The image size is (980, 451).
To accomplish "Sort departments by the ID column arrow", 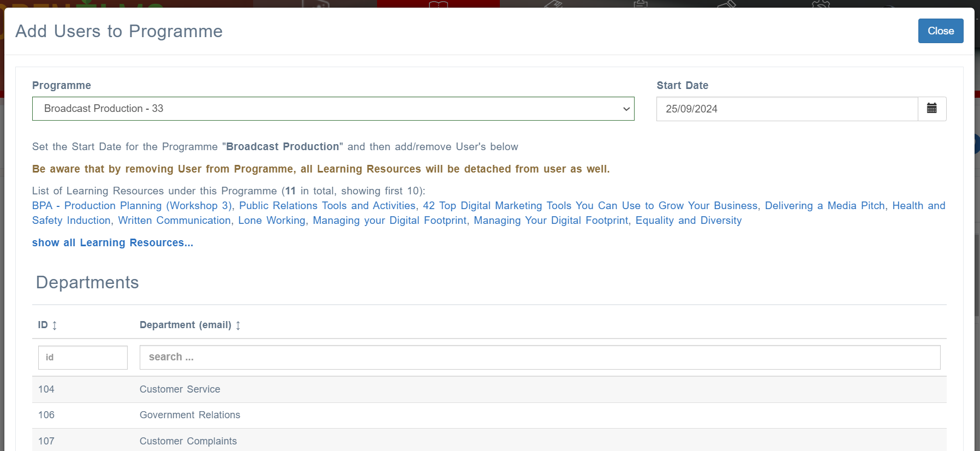I will tap(55, 325).
